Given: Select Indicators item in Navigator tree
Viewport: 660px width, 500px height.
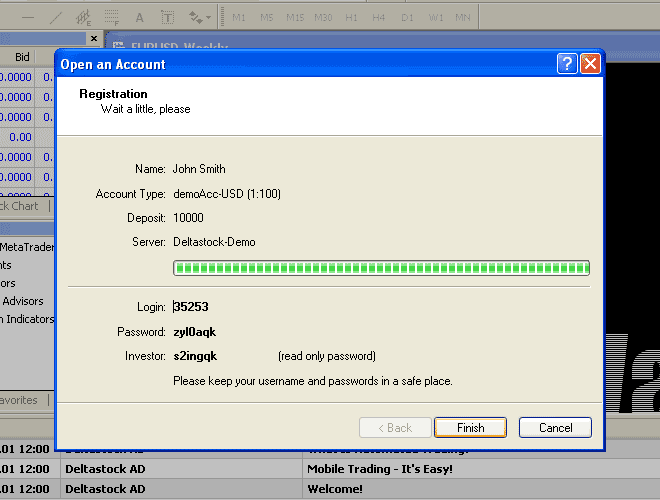Looking at the screenshot, I should point(29,319).
